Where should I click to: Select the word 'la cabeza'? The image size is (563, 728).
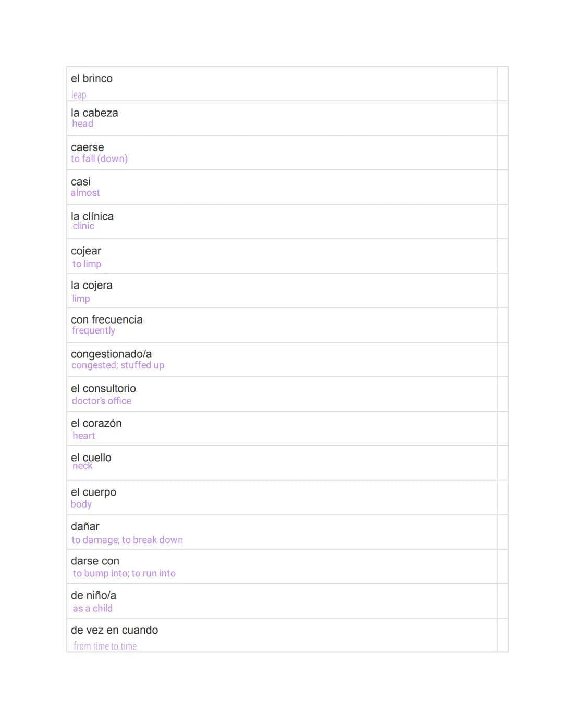point(94,113)
